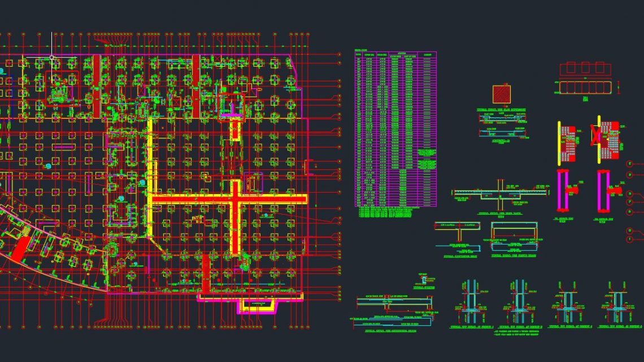This screenshot has width=644, height=362.
Task: Pick the first cyan column joint detail at bottom
Action: [471, 302]
